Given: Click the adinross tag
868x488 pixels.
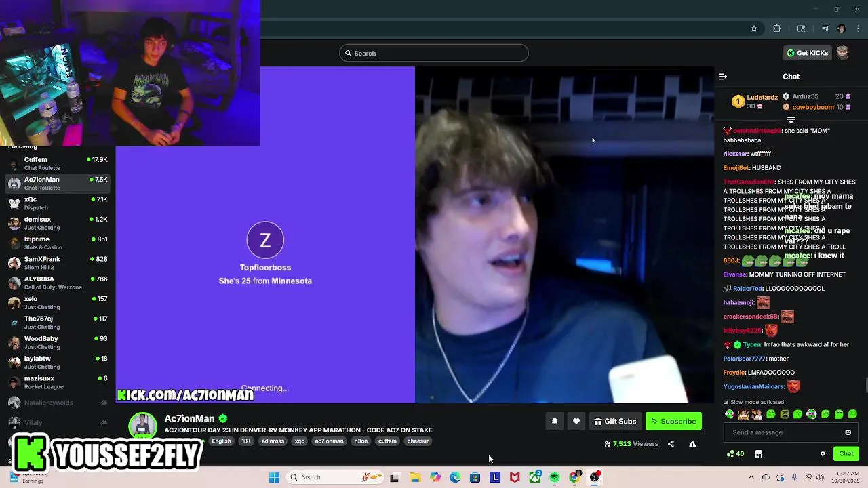Looking at the screenshot, I should pos(273,441).
